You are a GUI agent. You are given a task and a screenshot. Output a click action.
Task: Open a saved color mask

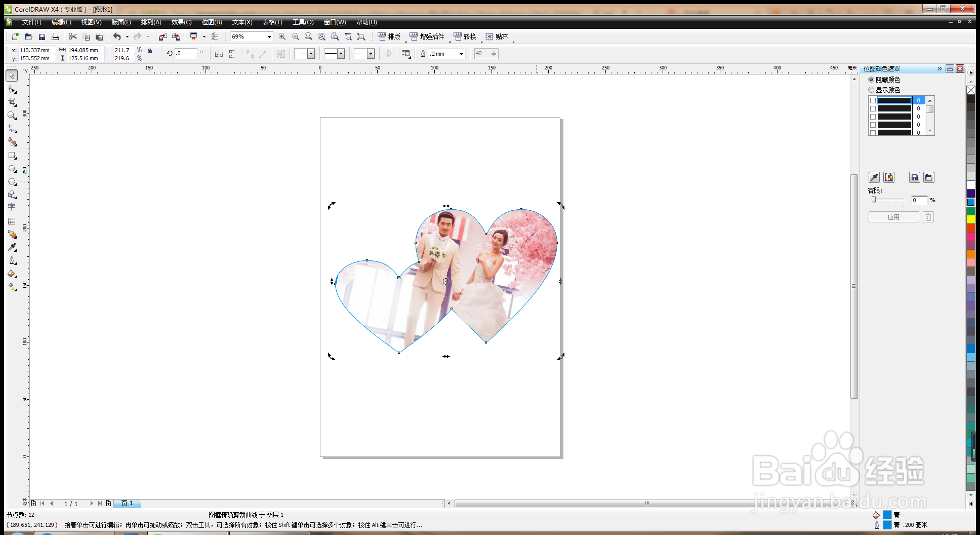928,177
